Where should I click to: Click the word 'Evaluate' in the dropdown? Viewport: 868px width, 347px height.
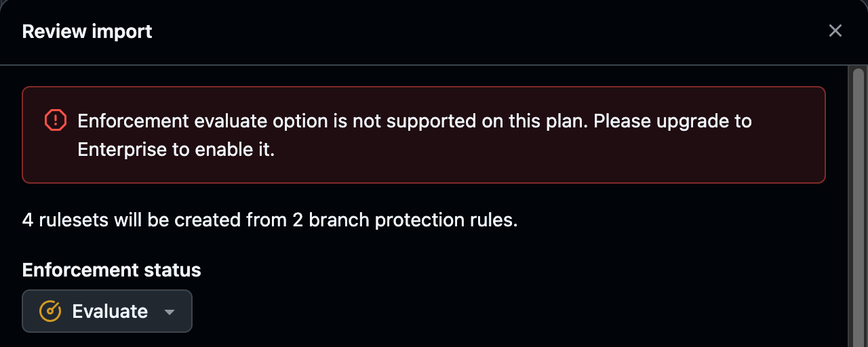[x=110, y=311]
